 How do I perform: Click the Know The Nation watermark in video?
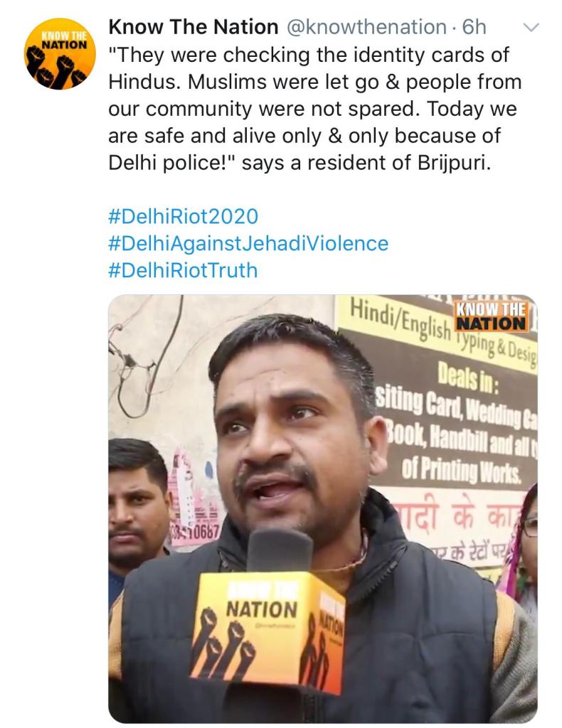pyautogui.click(x=492, y=316)
